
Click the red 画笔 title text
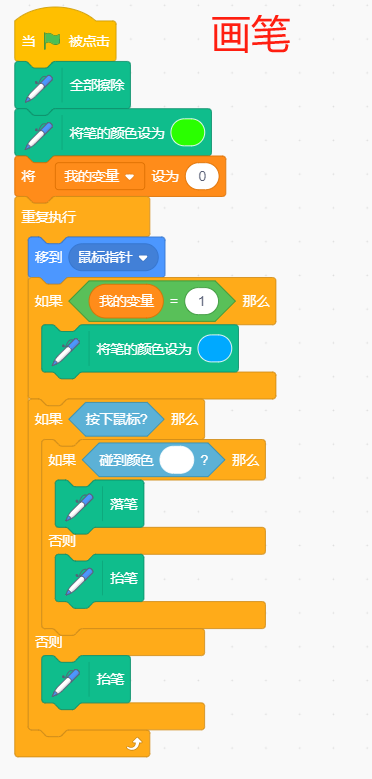click(x=251, y=34)
